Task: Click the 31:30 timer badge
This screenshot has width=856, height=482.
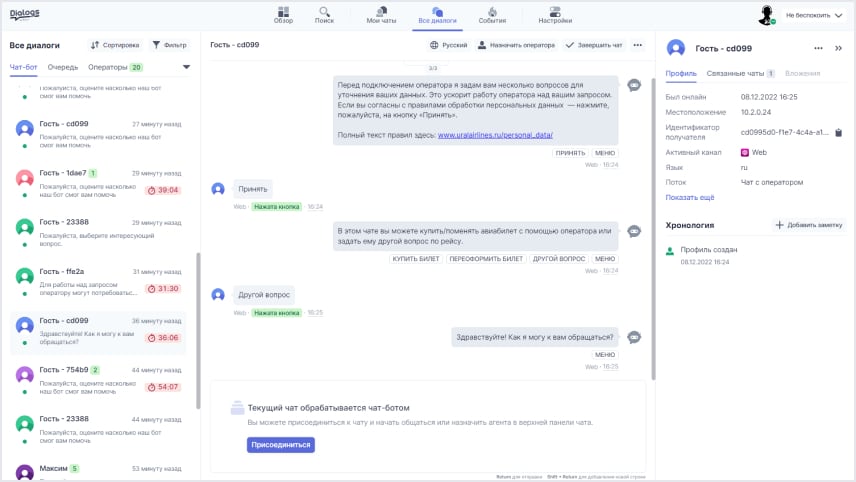Action: coord(163,288)
